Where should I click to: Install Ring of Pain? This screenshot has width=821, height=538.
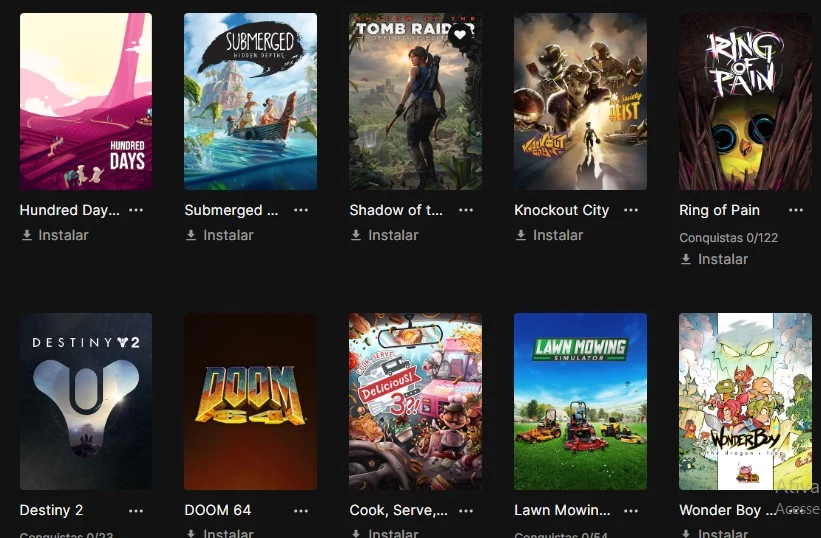pos(715,259)
